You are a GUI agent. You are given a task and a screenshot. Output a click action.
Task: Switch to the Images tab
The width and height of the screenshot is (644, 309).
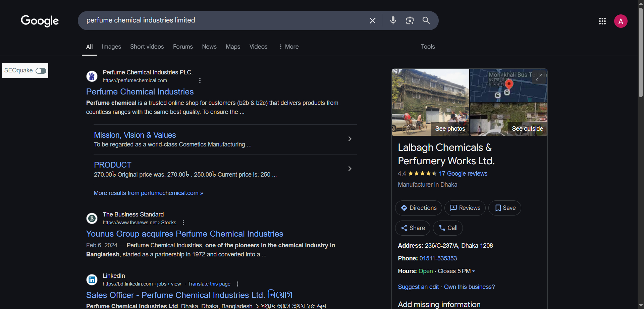point(111,47)
